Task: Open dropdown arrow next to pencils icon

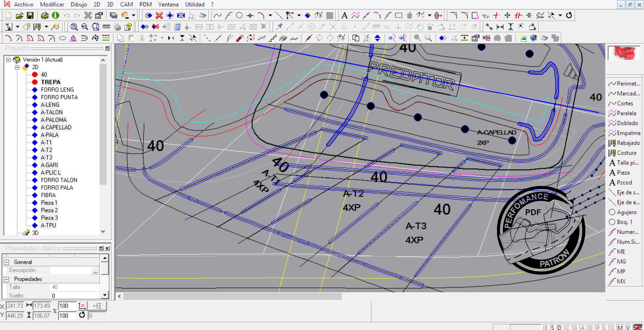Action: 46,27
